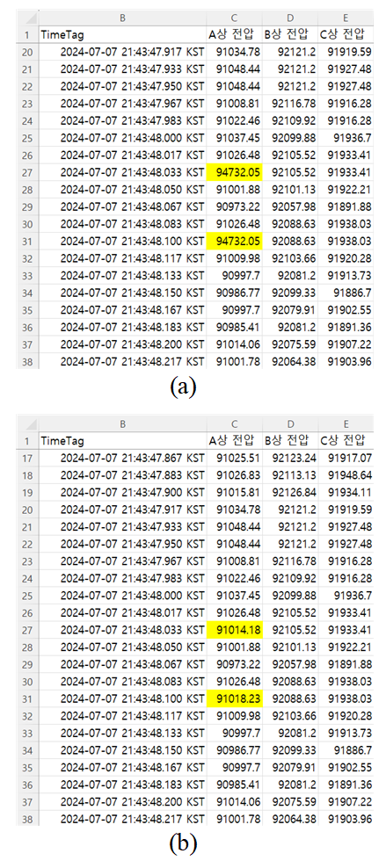Select column C header in table (a)
Viewport: 386px width, 868px height.
coord(234,18)
